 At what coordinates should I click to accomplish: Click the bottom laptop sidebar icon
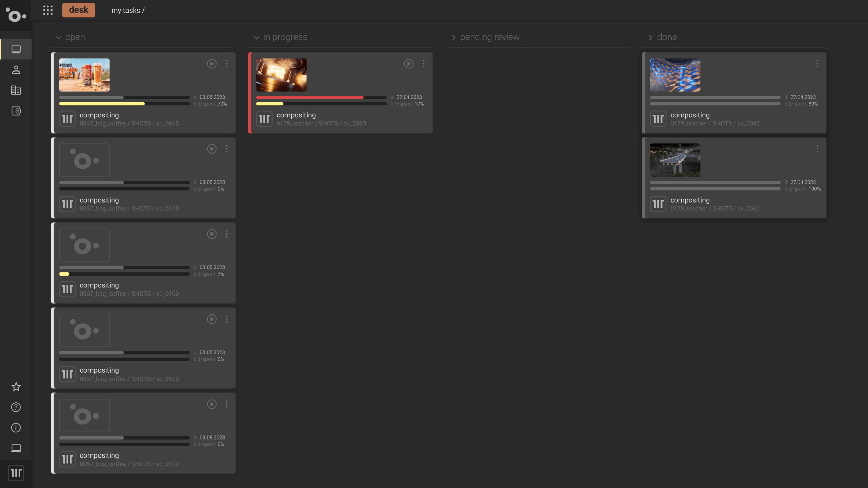16,448
